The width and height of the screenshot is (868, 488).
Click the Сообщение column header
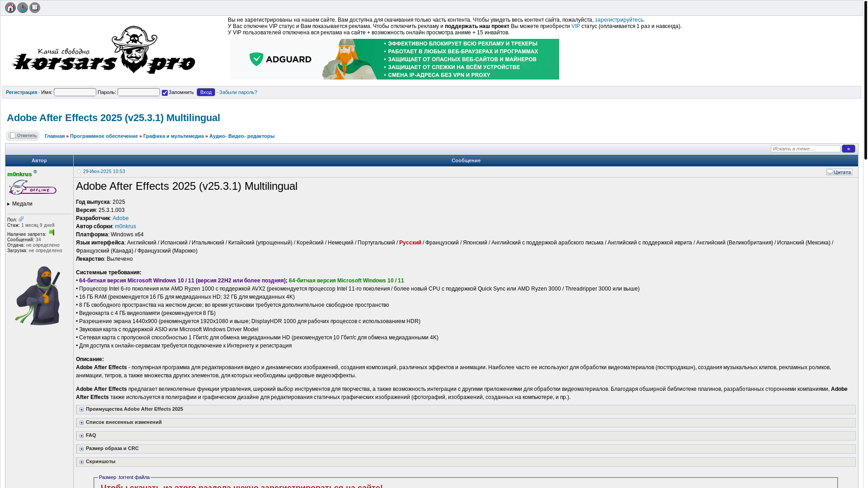466,160
